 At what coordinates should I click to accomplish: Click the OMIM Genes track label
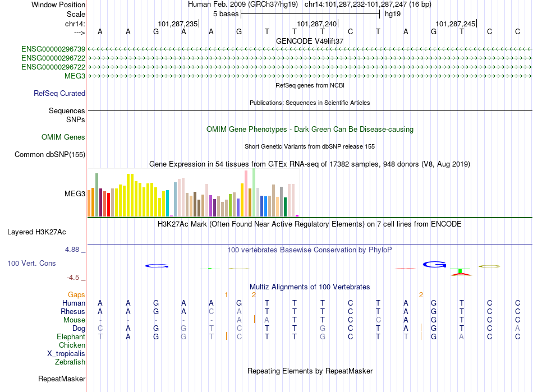(63, 137)
